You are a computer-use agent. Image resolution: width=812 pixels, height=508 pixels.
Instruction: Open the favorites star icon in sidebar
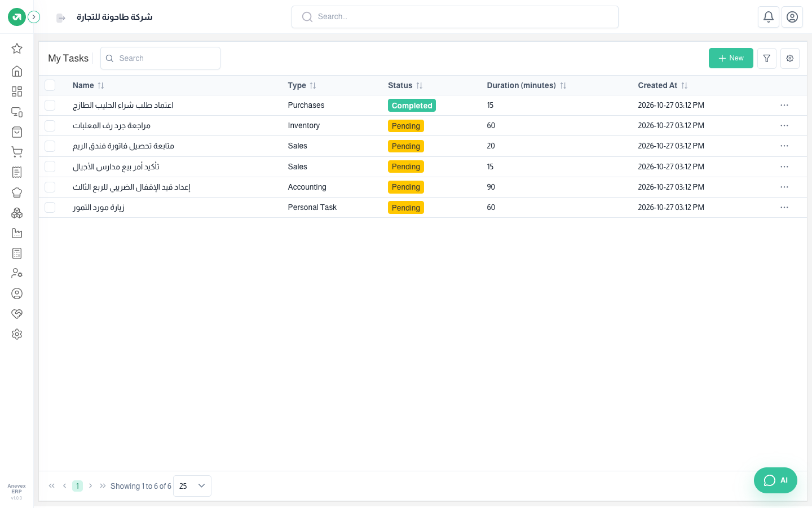tap(17, 49)
